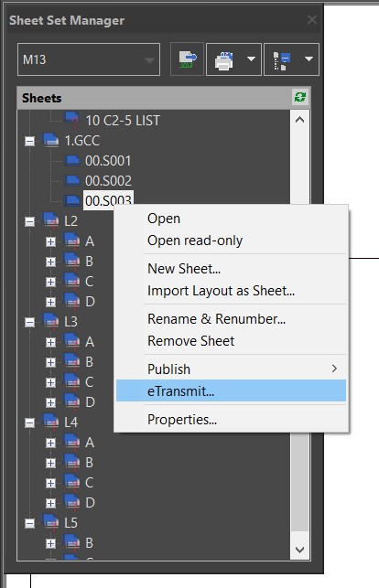This screenshot has width=379, height=588.
Task: Click the scroll up arrow in Sheets list
Action: (300, 120)
